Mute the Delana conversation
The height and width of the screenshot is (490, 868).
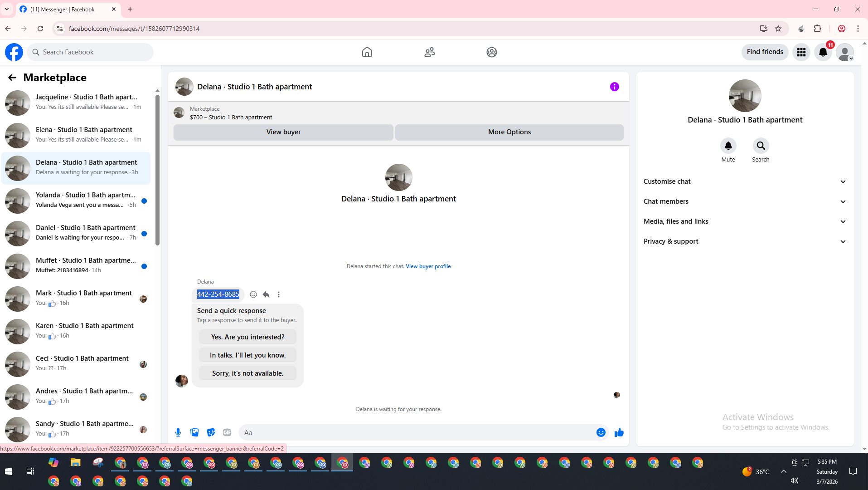click(x=728, y=146)
